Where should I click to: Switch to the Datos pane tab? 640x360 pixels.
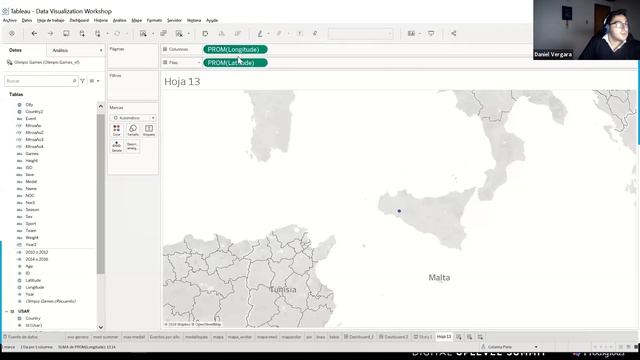[16, 50]
